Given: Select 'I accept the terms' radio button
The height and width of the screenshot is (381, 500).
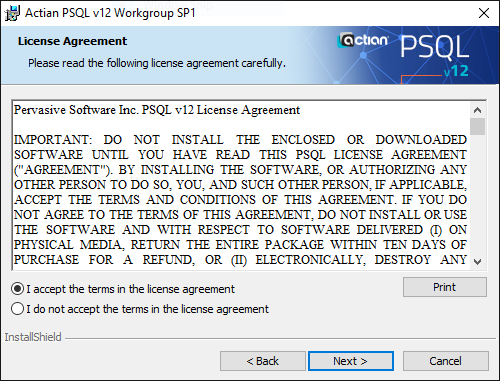Looking at the screenshot, I should 17,289.
